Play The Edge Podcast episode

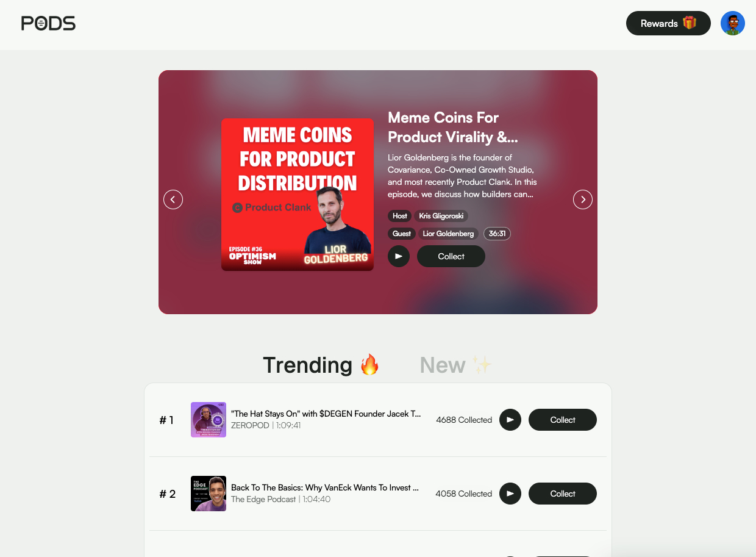tap(510, 494)
